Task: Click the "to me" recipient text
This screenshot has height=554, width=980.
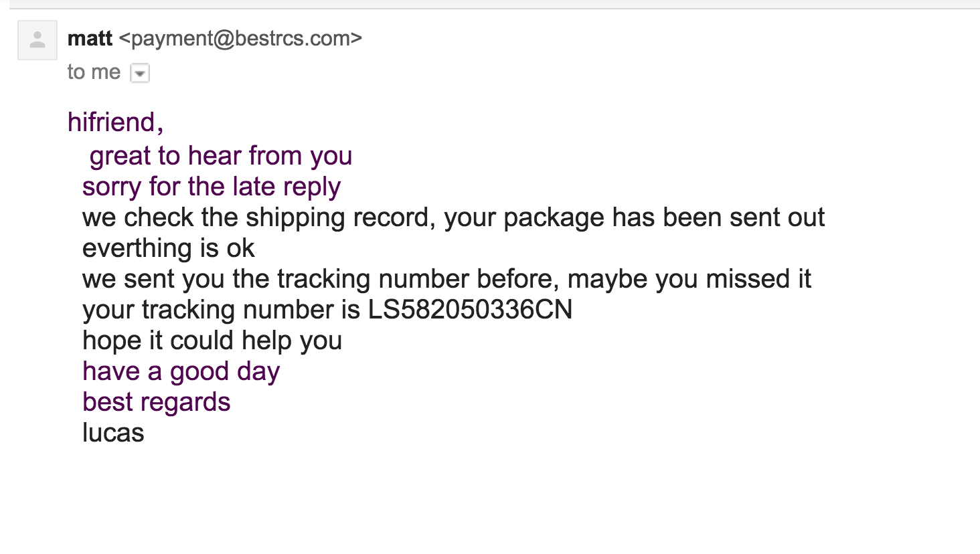Action: pyautogui.click(x=94, y=72)
